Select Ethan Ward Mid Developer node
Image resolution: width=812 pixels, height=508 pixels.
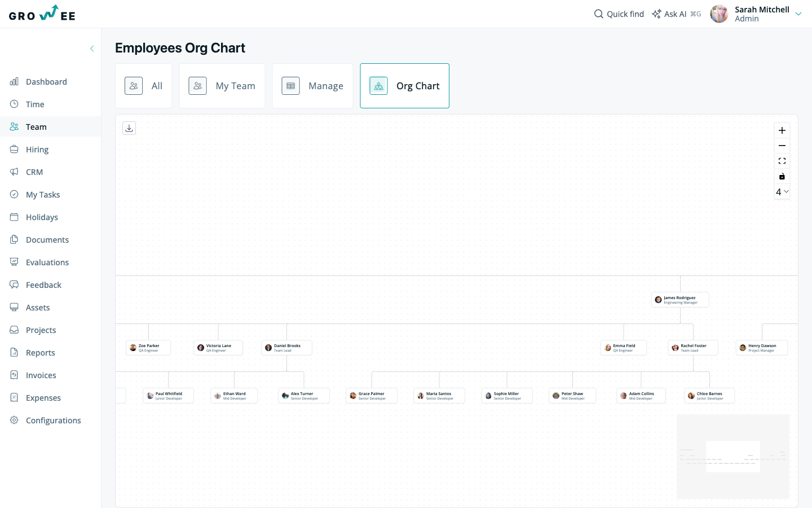(x=234, y=396)
